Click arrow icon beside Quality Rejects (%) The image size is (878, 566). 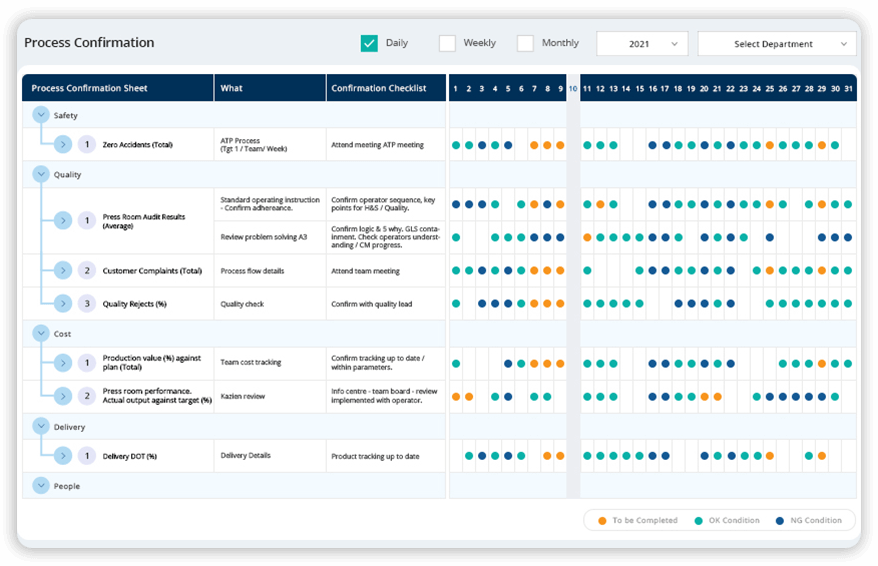tap(63, 303)
